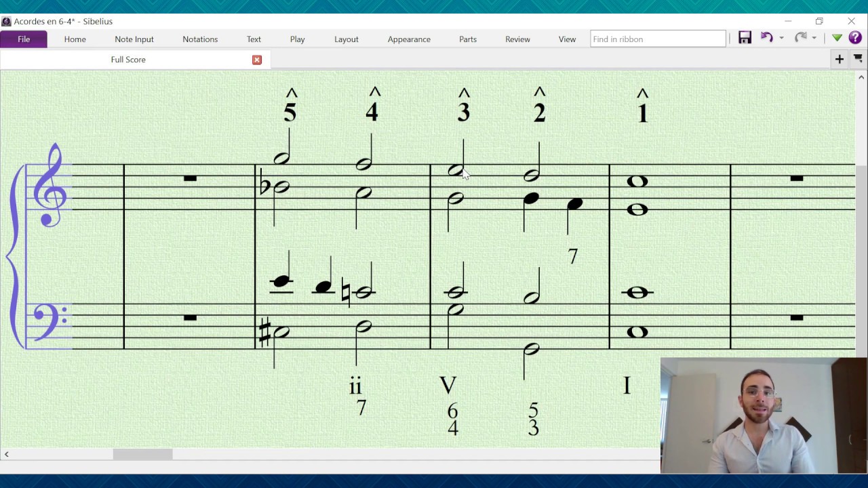Select the natural sign above bass staff
This screenshot has width=868, height=488.
(x=346, y=292)
